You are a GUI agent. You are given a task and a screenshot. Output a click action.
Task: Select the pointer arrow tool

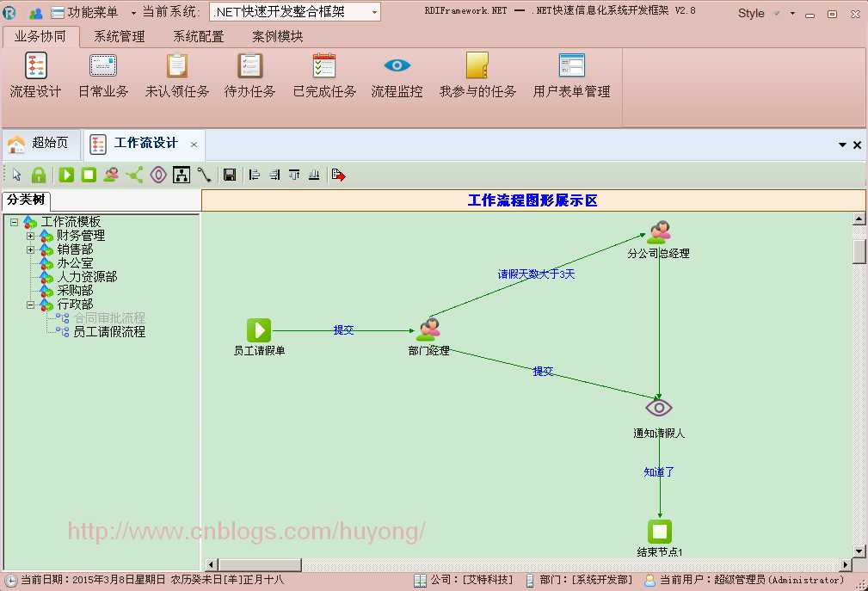pyautogui.click(x=16, y=175)
